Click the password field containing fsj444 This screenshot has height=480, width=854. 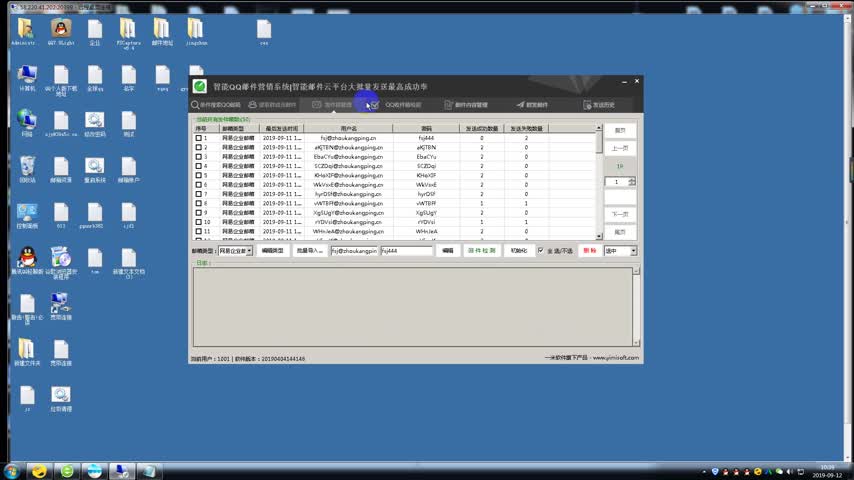click(x=406, y=251)
